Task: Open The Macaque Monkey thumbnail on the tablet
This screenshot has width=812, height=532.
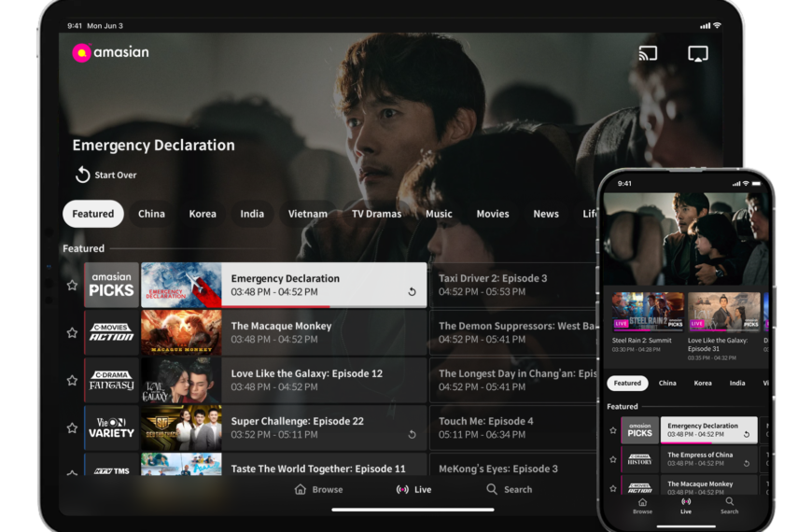Action: [x=181, y=332]
